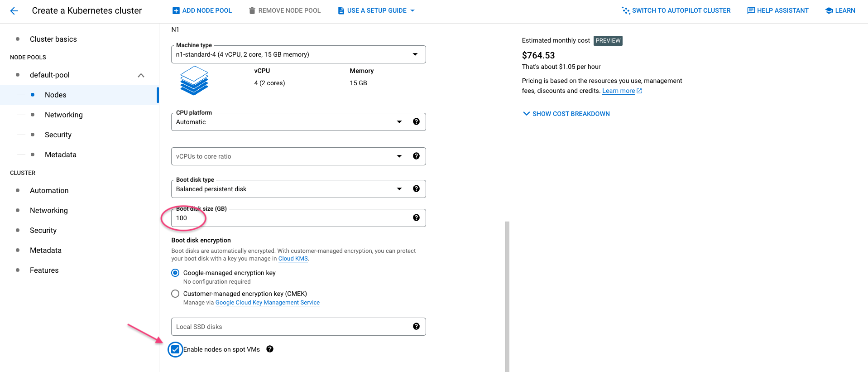Open cluster Networking section
Viewport: 868px width, 372px height.
tap(49, 210)
